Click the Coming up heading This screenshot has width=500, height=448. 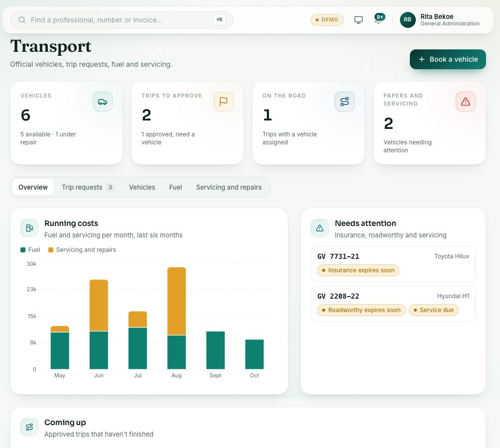click(x=65, y=423)
